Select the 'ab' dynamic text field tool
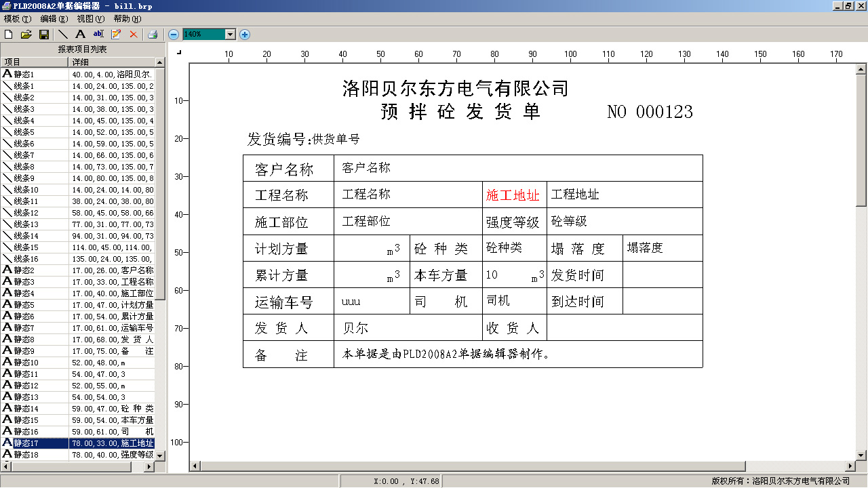This screenshot has width=868, height=488. click(98, 34)
